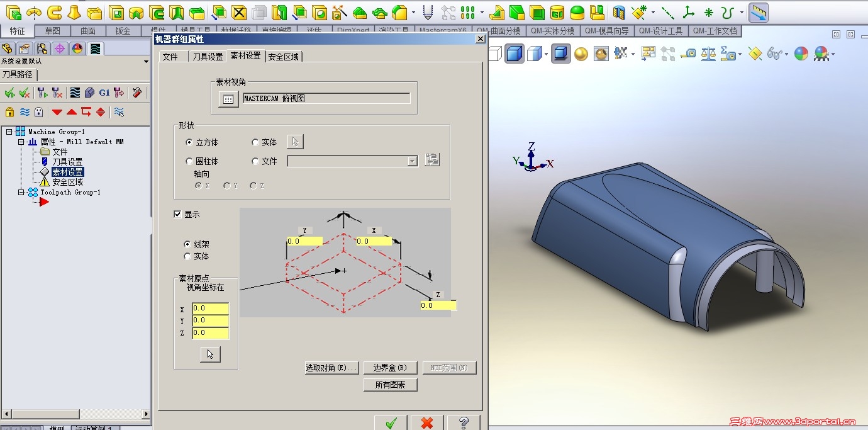Click the extruded boss feature icon
Screen dimensions: 868x430
click(x=13, y=11)
